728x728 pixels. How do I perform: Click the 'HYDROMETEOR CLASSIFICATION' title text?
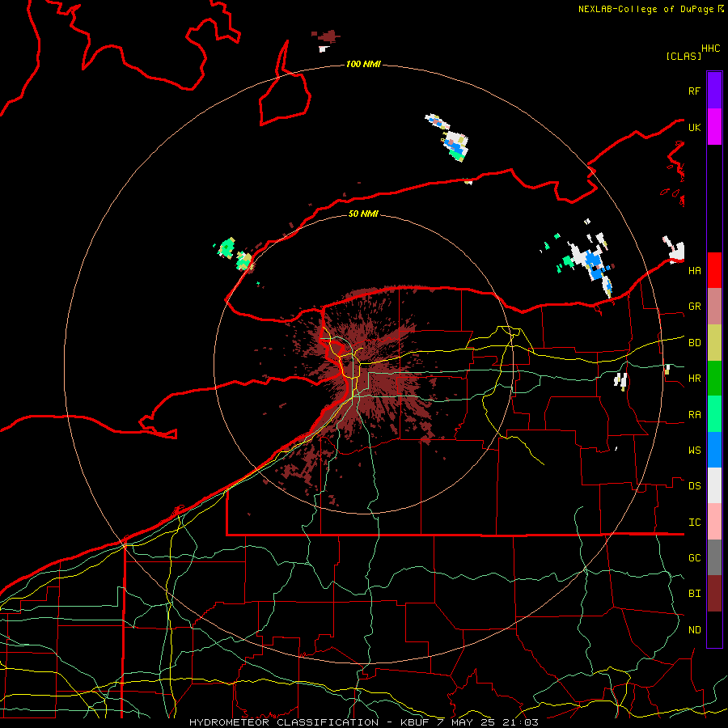284,722
